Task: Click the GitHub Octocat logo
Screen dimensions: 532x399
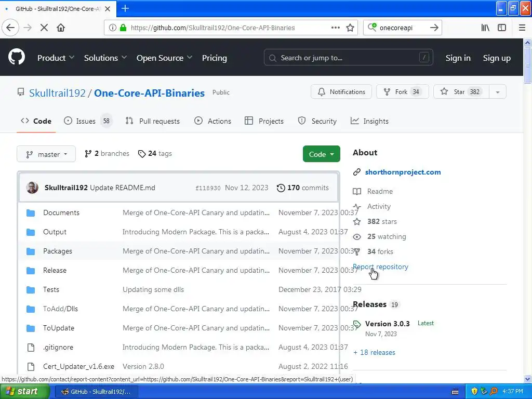Action: 17,57
